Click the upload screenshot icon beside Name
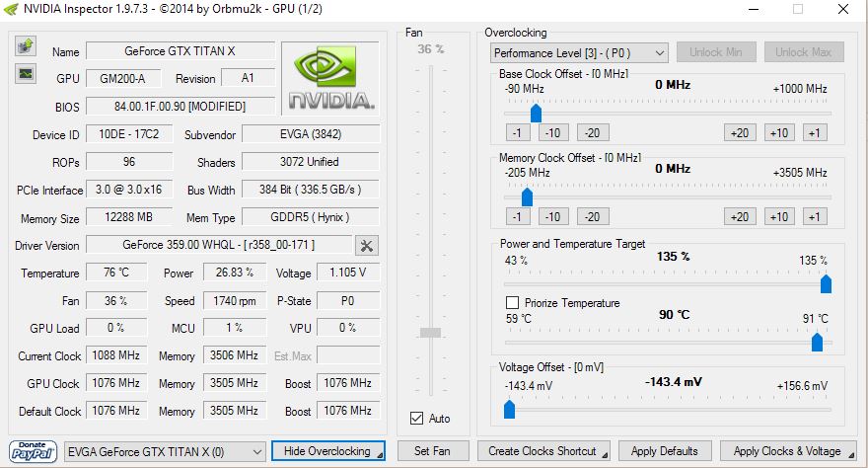This screenshot has height=468, width=868. click(26, 46)
